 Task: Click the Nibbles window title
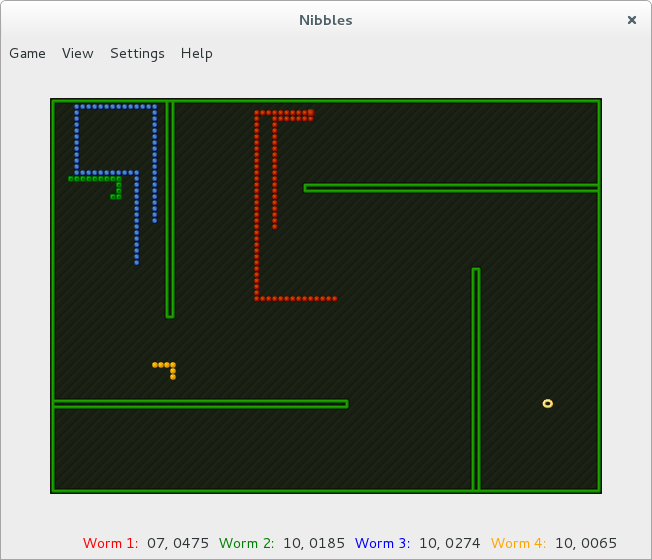pyautogui.click(x=326, y=20)
